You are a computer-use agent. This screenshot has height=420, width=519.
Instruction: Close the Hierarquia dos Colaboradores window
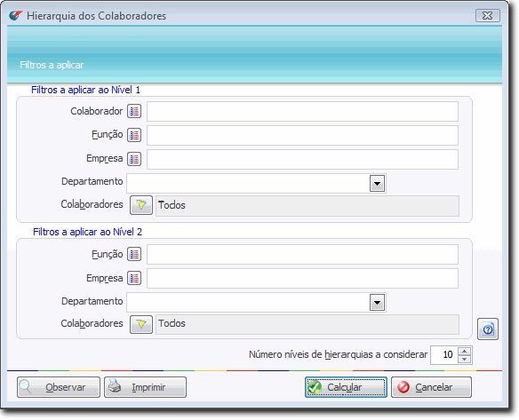(488, 16)
